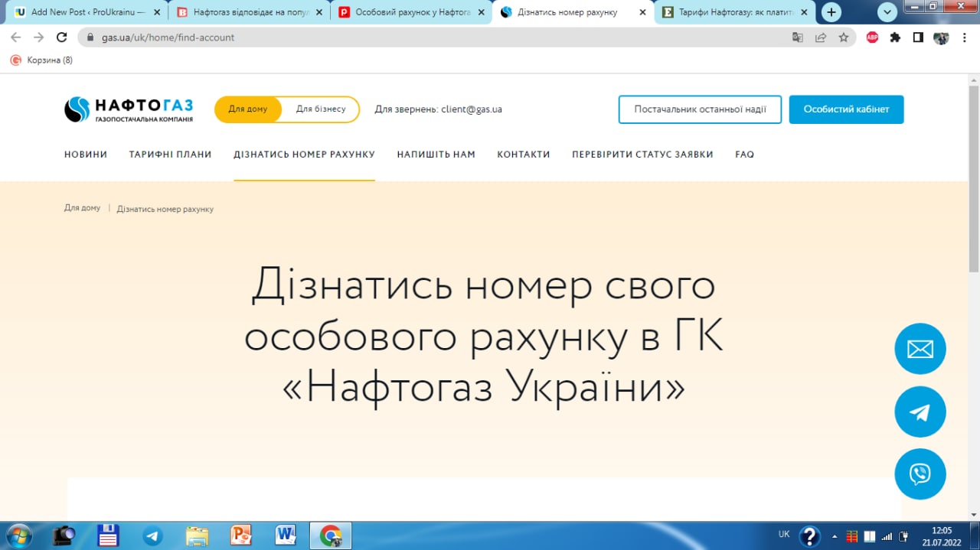Open email contact floating button
Screen dimensions: 980x550
tap(920, 349)
